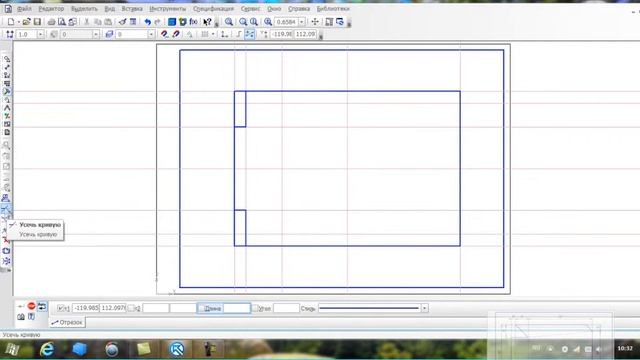Save the drawing with the floppy disk icon
The width and height of the screenshot is (640, 360).
(37, 22)
